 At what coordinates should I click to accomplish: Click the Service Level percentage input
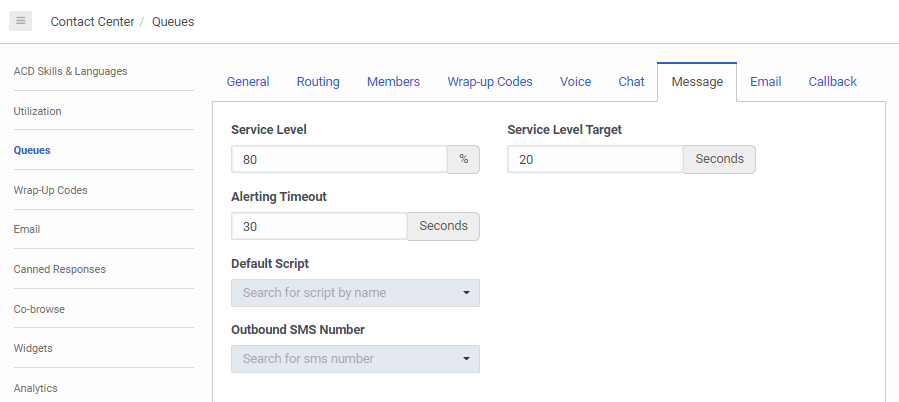[x=339, y=159]
